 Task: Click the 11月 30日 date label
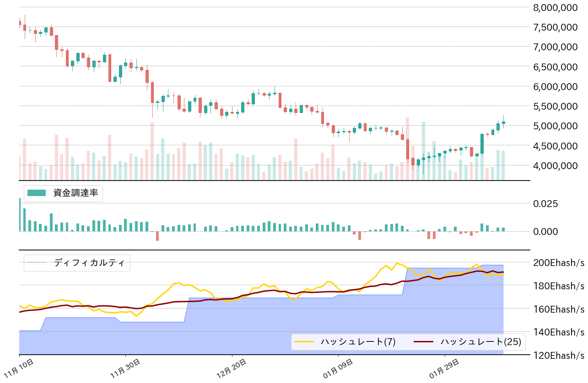[x=125, y=370]
